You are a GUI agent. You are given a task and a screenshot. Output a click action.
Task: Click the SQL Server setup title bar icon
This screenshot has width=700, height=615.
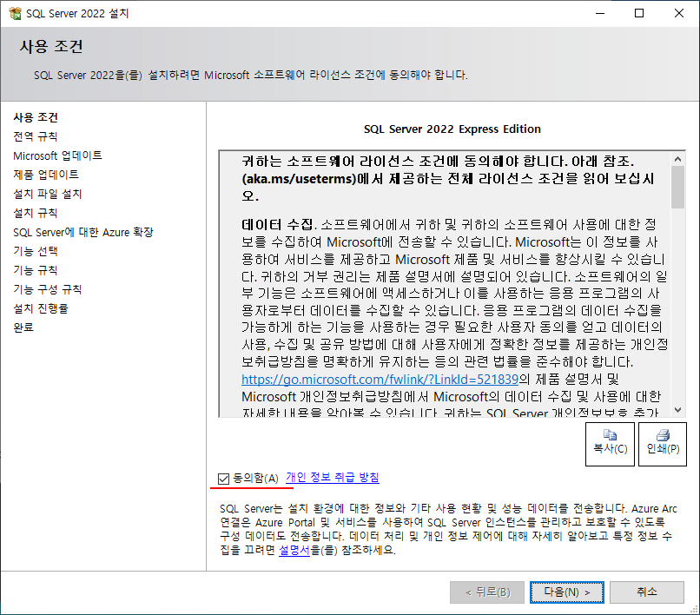(x=15, y=13)
